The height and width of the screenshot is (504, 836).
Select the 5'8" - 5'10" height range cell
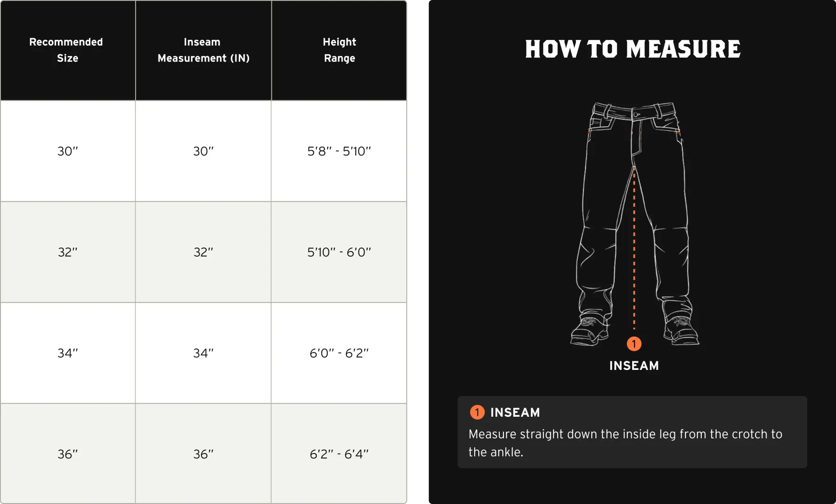tap(339, 151)
